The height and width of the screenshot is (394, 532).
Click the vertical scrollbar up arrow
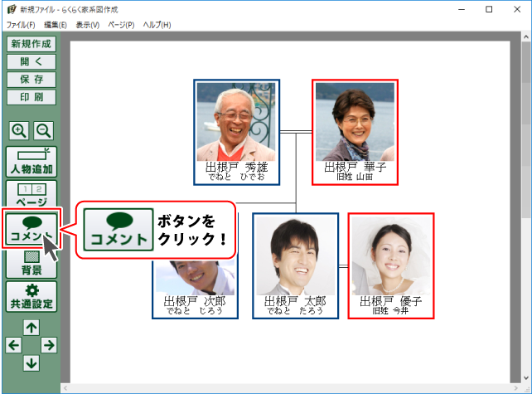click(526, 36)
